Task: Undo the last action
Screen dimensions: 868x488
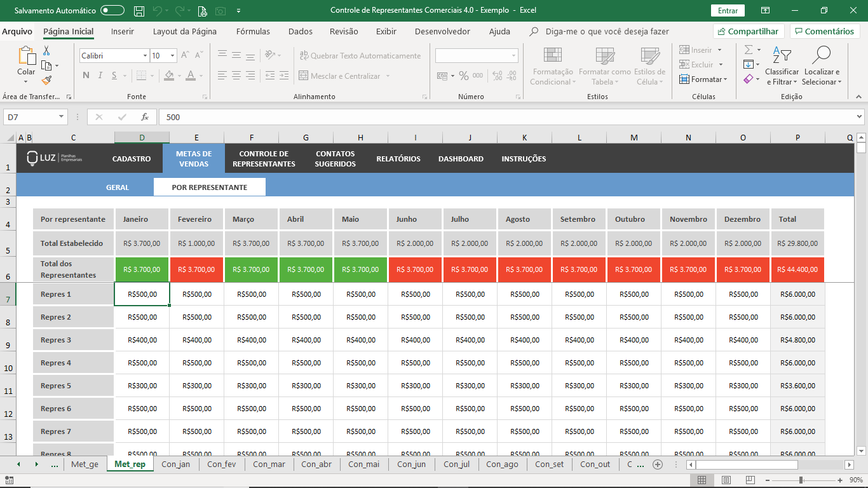Action: point(157,11)
